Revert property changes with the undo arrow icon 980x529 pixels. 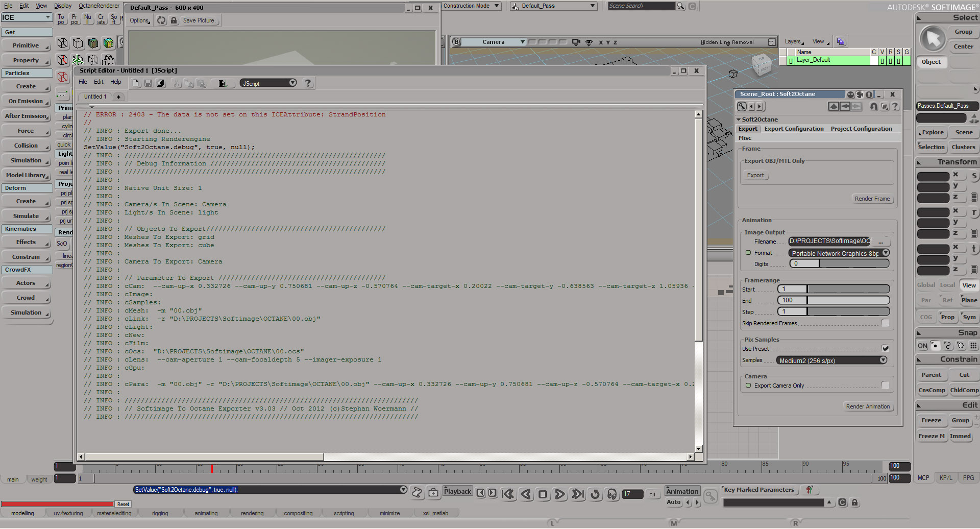pyautogui.click(x=874, y=106)
